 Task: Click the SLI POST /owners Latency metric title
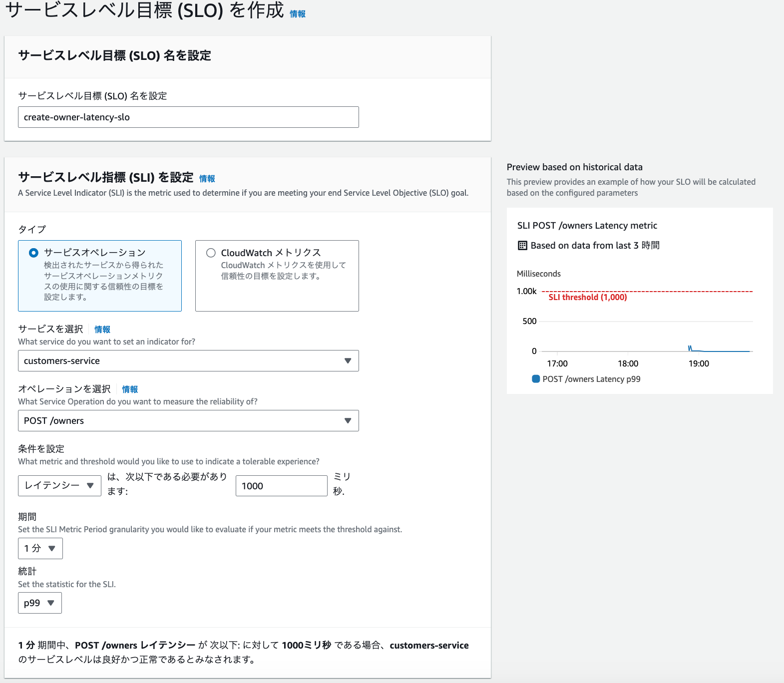pos(587,226)
